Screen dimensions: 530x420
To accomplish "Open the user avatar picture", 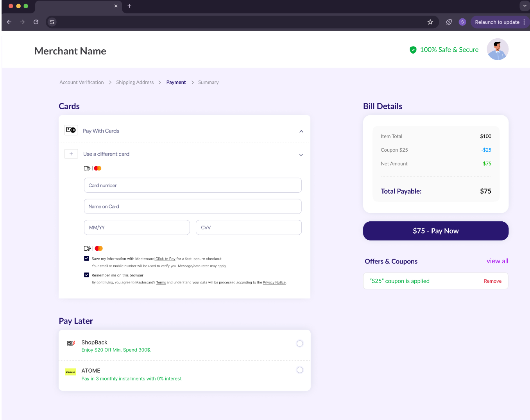I will pos(498,49).
